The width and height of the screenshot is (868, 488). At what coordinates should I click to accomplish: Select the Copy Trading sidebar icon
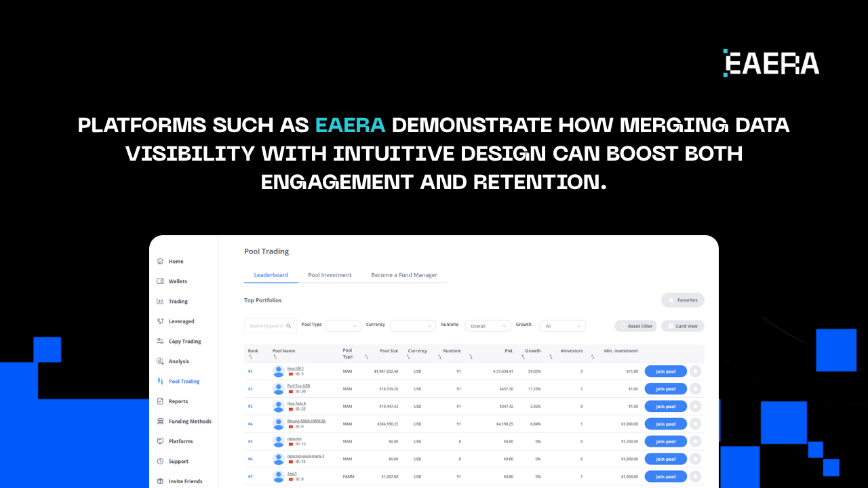pos(161,341)
